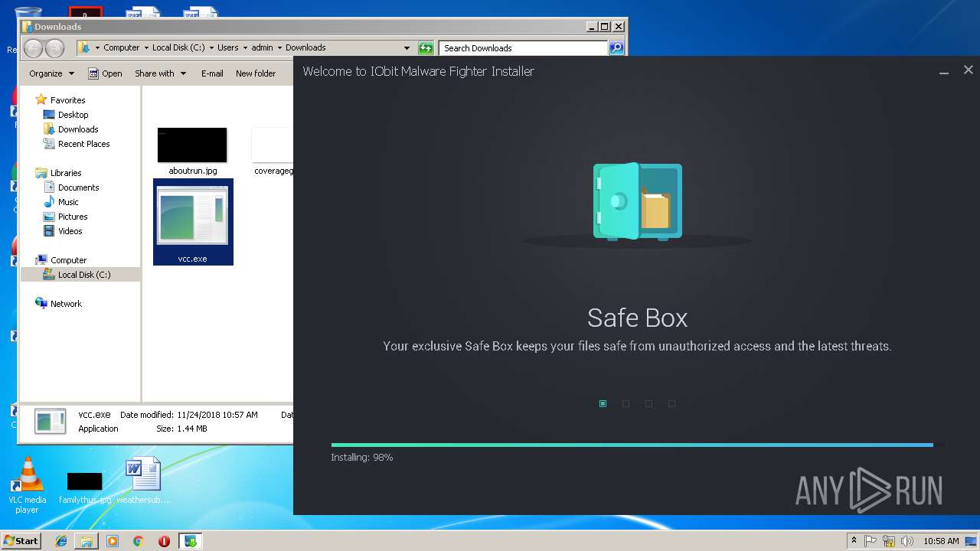This screenshot has width=980, height=551.
Task: Select the third slide indicator dot
Action: [649, 403]
